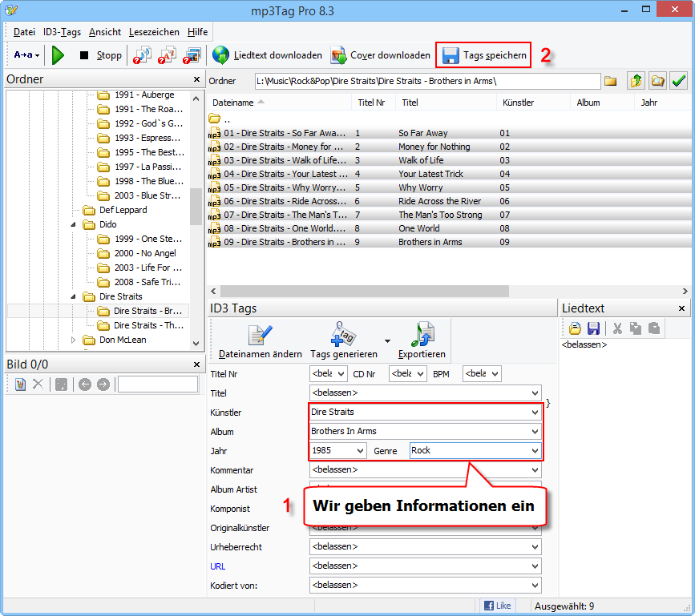The width and height of the screenshot is (695, 616).
Task: Open the Jahr dropdown
Action: (x=361, y=451)
